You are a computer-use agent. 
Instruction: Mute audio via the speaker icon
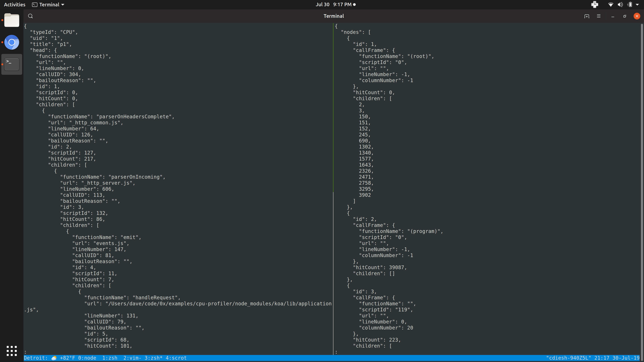click(x=620, y=5)
